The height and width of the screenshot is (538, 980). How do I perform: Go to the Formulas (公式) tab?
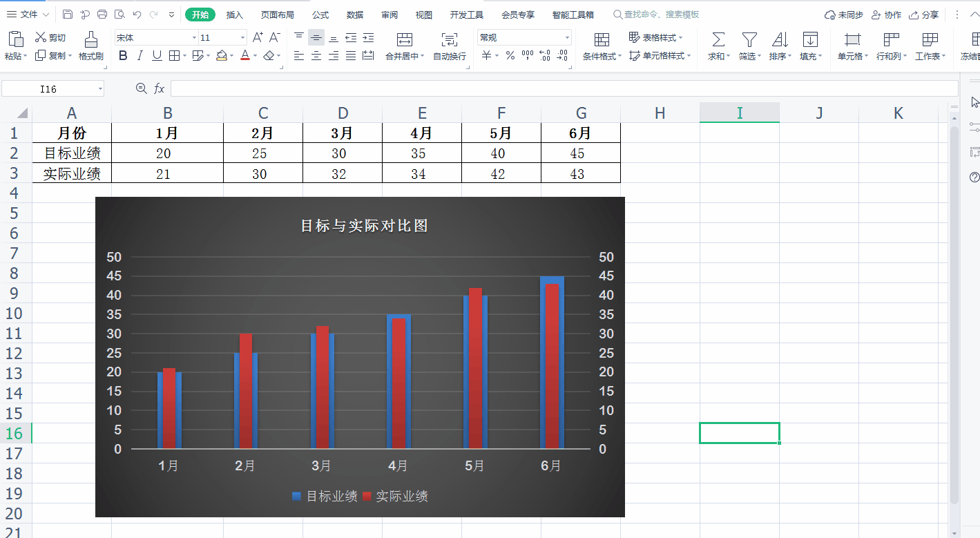point(320,15)
